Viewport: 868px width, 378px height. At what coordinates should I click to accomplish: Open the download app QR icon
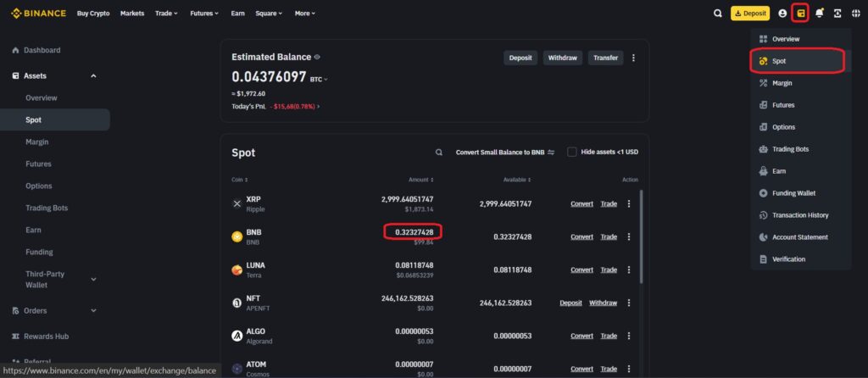[x=837, y=14]
